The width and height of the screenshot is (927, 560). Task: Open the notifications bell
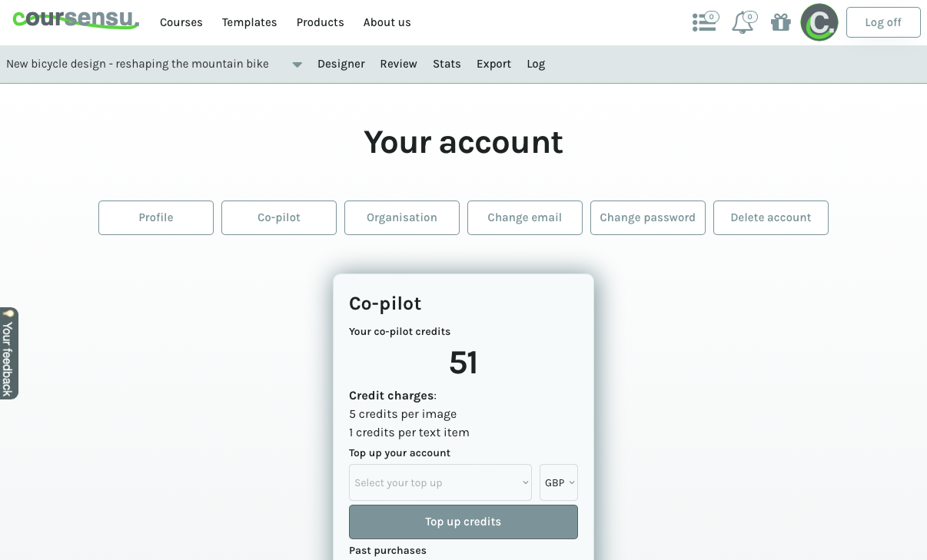pos(743,22)
